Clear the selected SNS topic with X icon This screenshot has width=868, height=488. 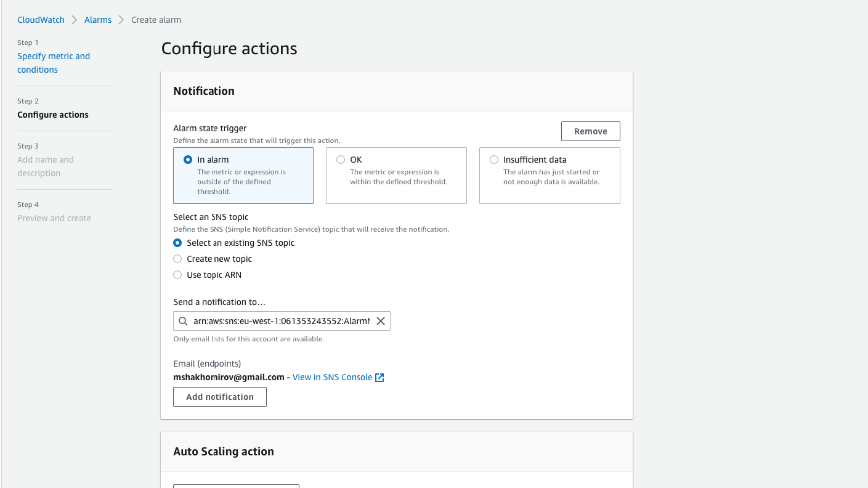tap(381, 321)
